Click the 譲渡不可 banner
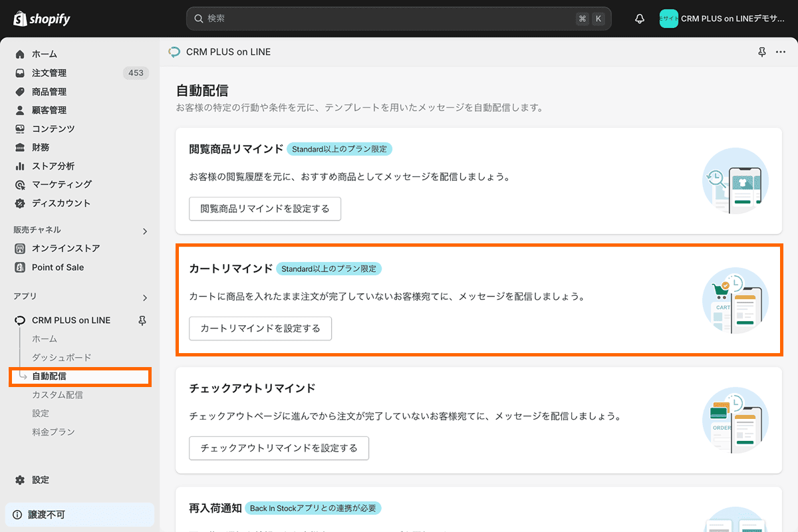Viewport: 798px width, 532px height. coord(80,515)
